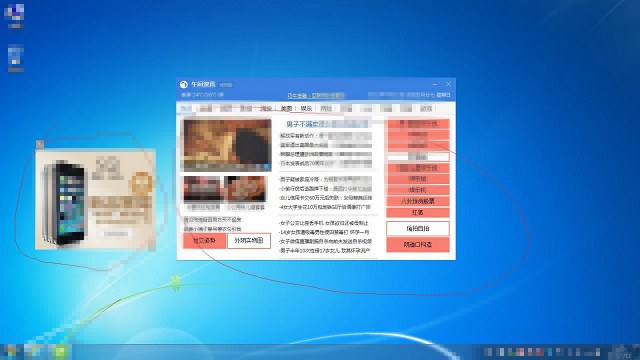
Task: Open the second desktop shortcut icon
Action: [16, 56]
